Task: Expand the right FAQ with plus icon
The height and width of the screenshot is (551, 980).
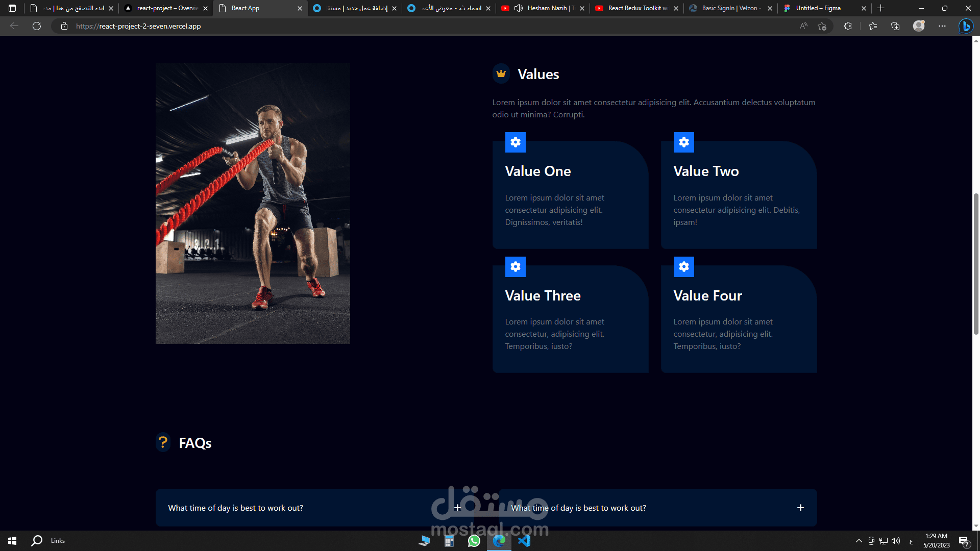Action: pyautogui.click(x=800, y=508)
